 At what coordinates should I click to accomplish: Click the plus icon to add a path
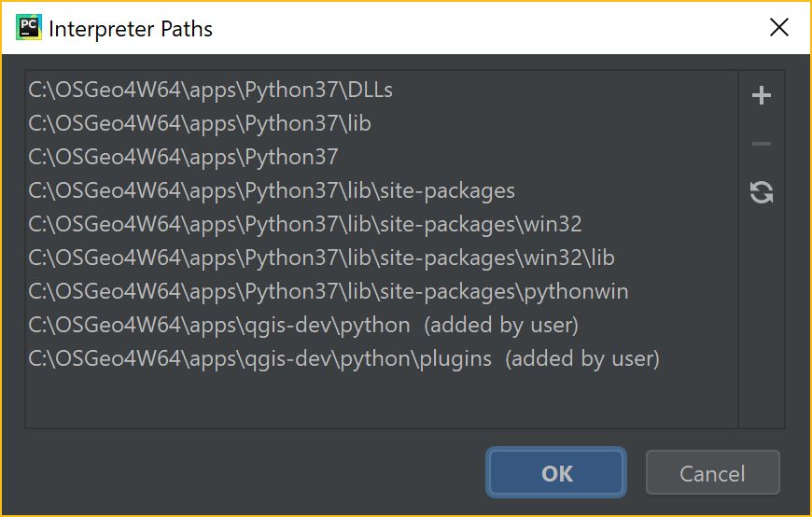pos(762,95)
